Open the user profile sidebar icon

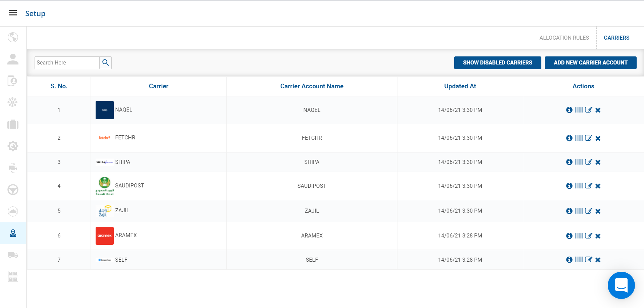(13, 59)
